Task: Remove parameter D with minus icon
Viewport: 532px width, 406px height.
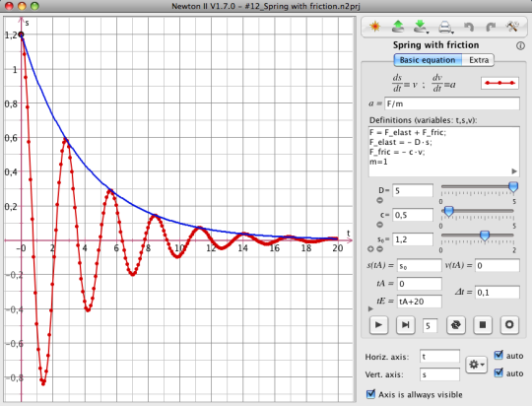Action: pyautogui.click(x=380, y=200)
